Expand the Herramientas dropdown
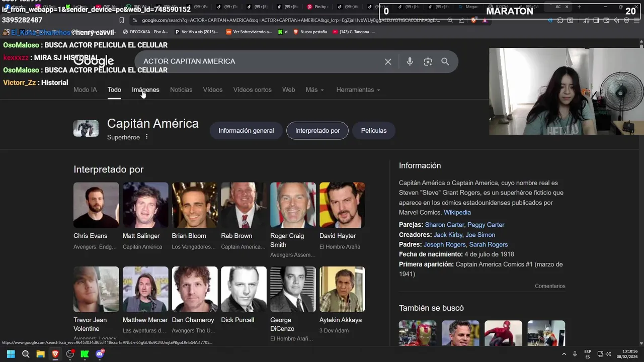The height and width of the screenshot is (362, 644). [358, 89]
